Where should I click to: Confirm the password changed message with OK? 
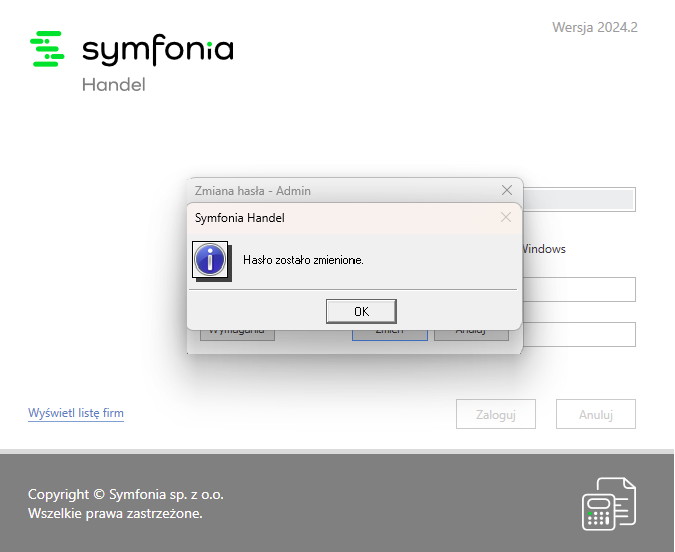tap(361, 311)
